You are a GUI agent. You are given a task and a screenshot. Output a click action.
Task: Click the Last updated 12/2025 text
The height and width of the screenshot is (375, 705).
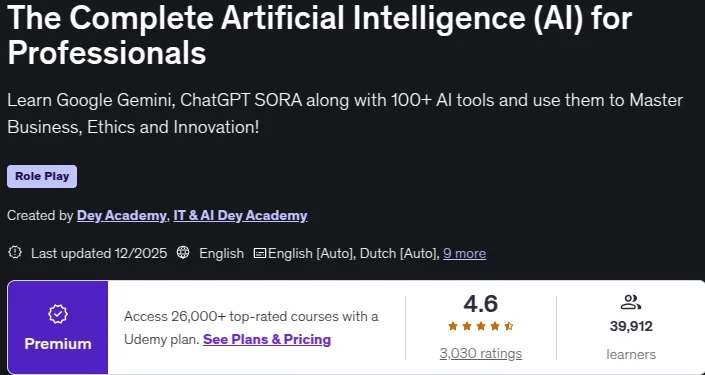99,254
